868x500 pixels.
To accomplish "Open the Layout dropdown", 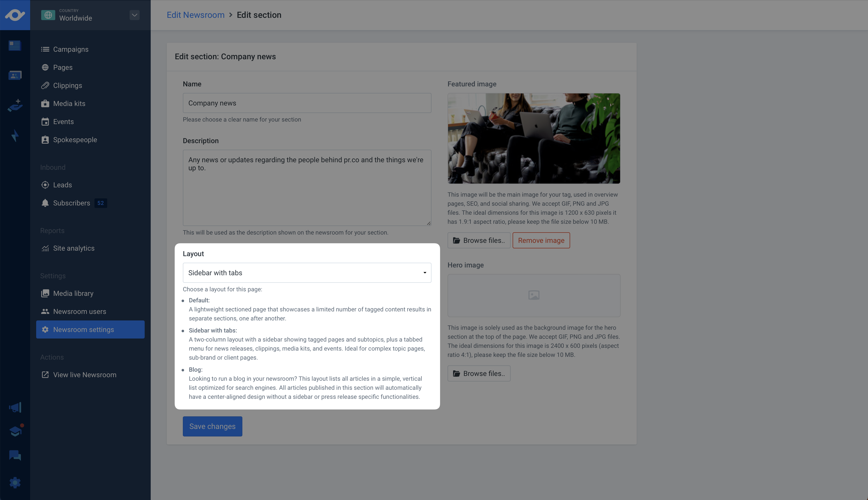I will pyautogui.click(x=307, y=273).
